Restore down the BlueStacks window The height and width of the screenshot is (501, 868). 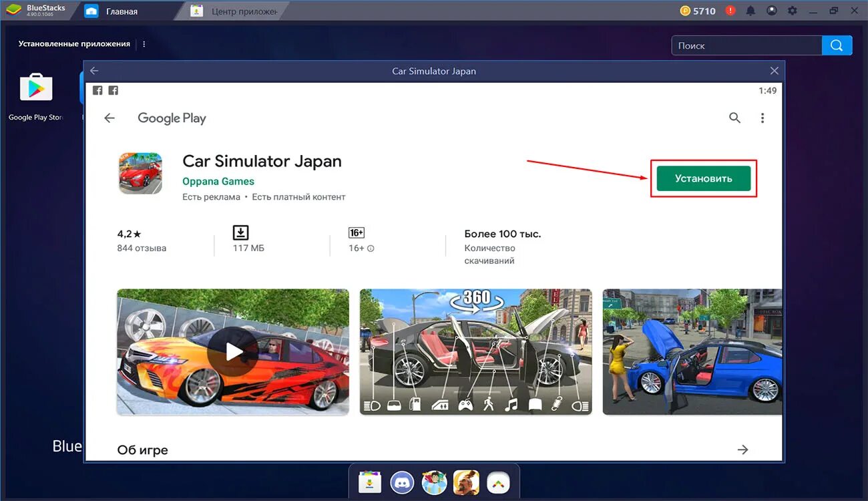(x=834, y=11)
